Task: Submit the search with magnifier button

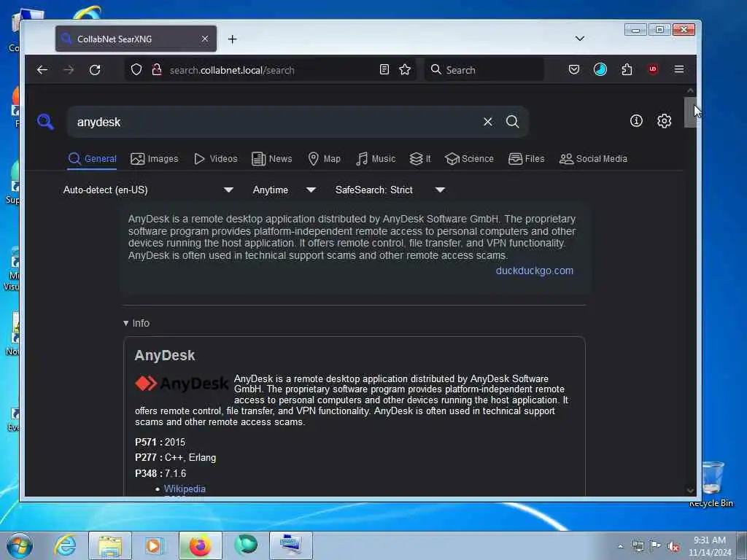Action: click(513, 122)
